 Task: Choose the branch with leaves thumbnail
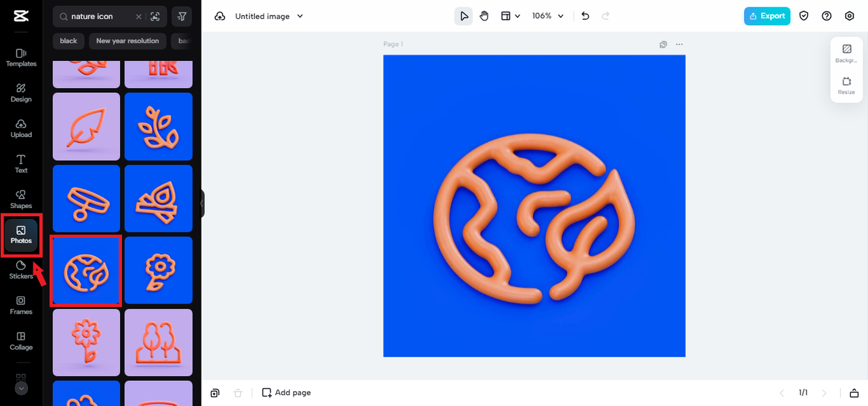159,127
